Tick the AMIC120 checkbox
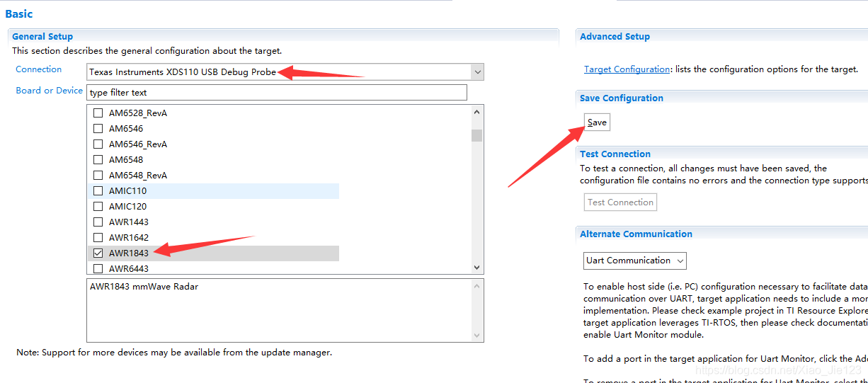This screenshot has height=383, width=868. click(x=98, y=207)
